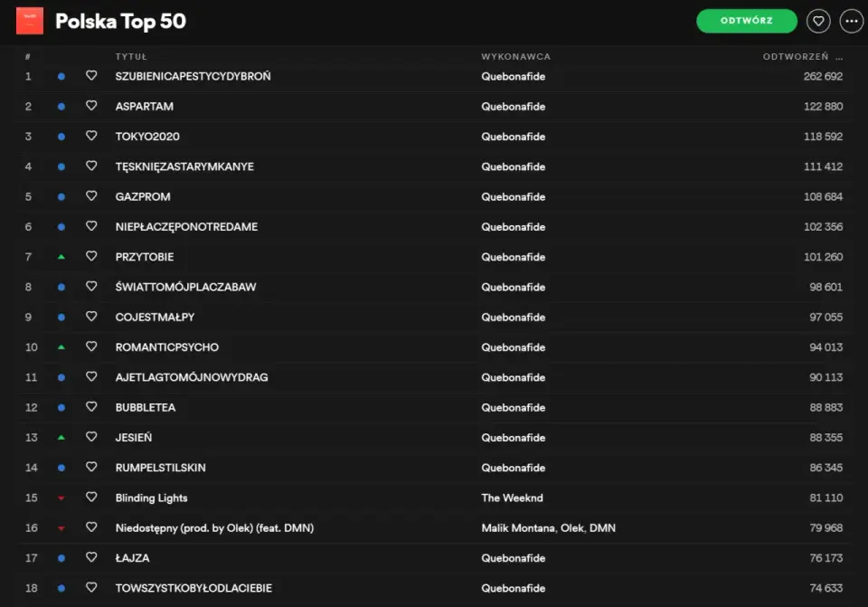Like the track ŚWIATTOMÓJPLACZABAW
This screenshot has height=607, width=868.
coord(91,286)
